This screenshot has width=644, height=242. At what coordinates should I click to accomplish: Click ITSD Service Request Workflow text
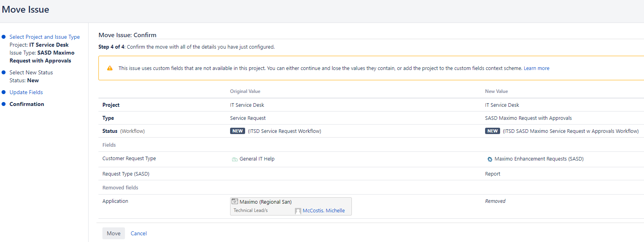click(285, 131)
